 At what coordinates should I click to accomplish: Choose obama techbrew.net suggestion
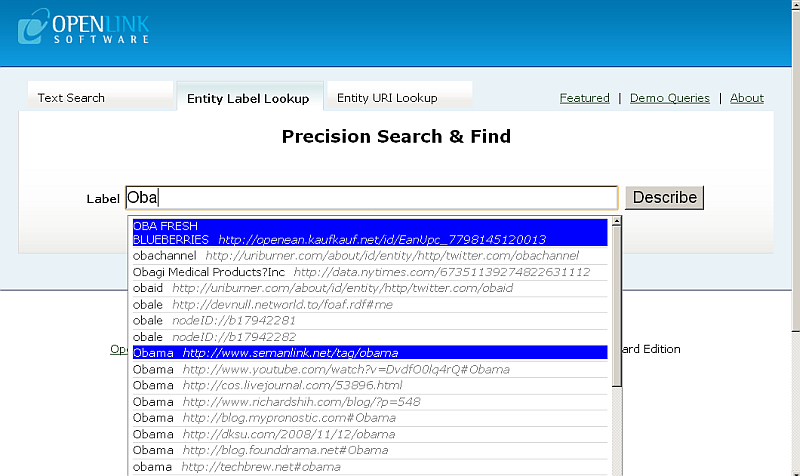pyautogui.click(x=370, y=467)
